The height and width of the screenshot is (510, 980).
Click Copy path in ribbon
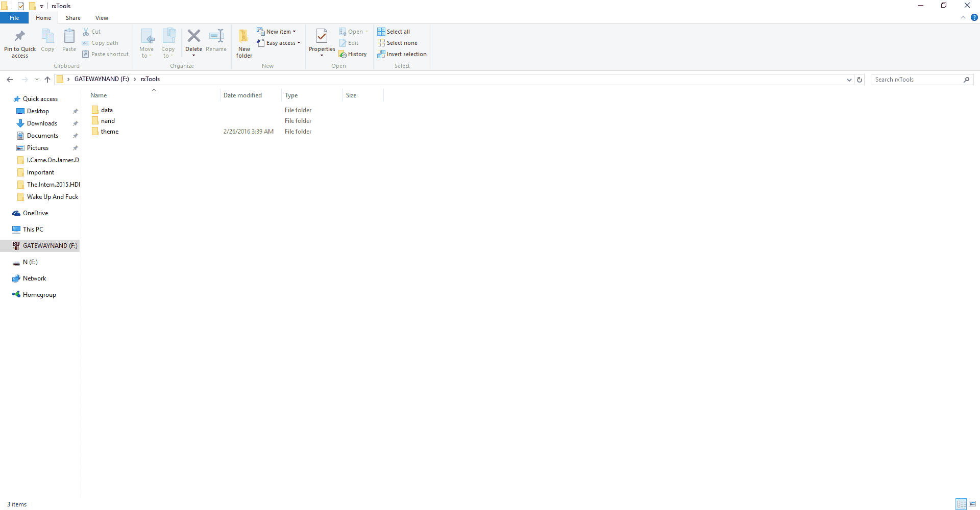click(x=100, y=43)
